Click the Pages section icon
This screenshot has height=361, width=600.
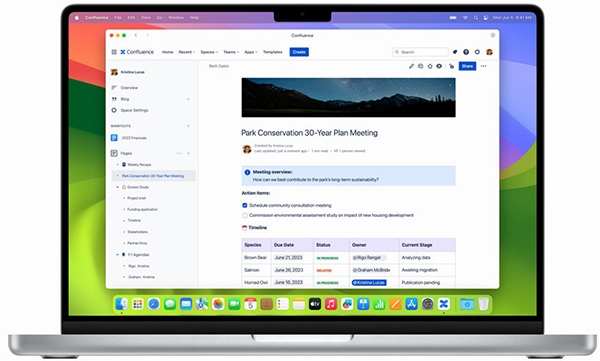(114, 153)
